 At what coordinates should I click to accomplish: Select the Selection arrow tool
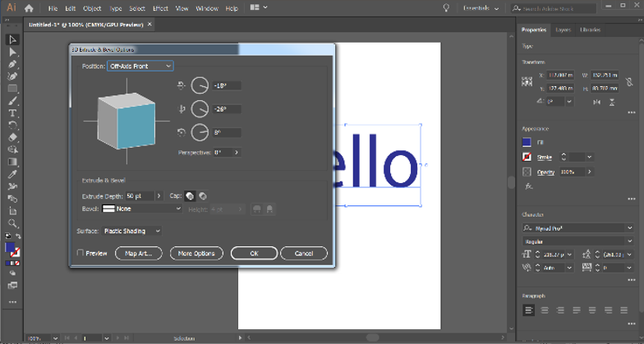tap(12, 39)
